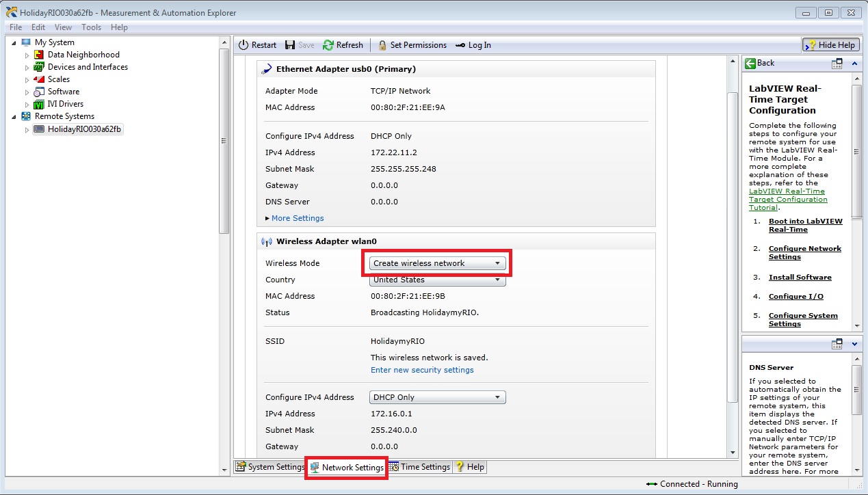Click the IVI Drivers icon
The image size is (868, 495).
click(x=39, y=104)
